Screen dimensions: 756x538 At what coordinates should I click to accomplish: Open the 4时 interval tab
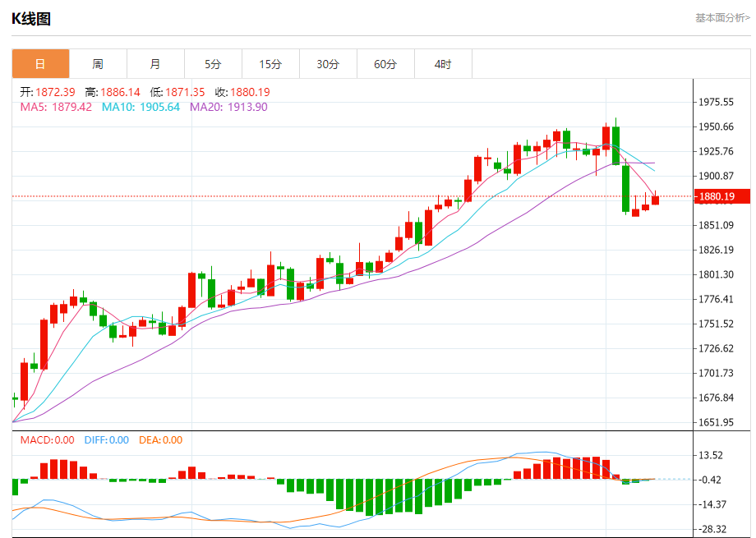pyautogui.click(x=443, y=63)
